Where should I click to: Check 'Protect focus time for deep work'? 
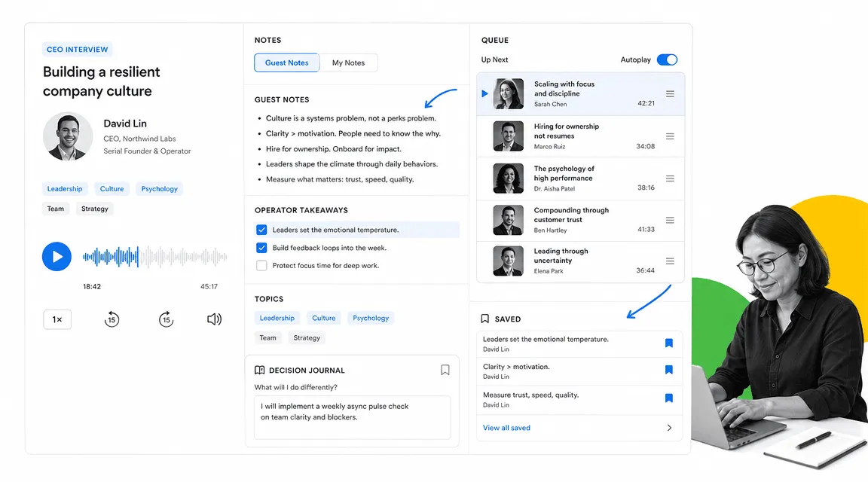262,266
